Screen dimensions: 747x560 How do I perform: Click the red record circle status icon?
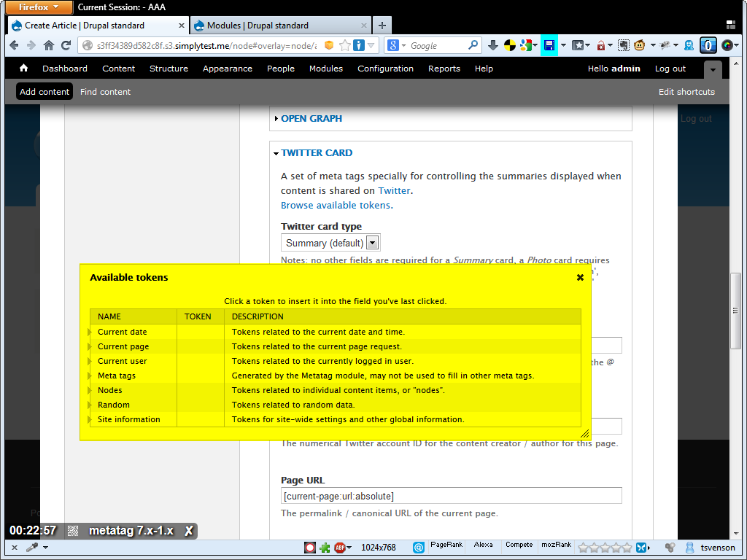pos(309,548)
